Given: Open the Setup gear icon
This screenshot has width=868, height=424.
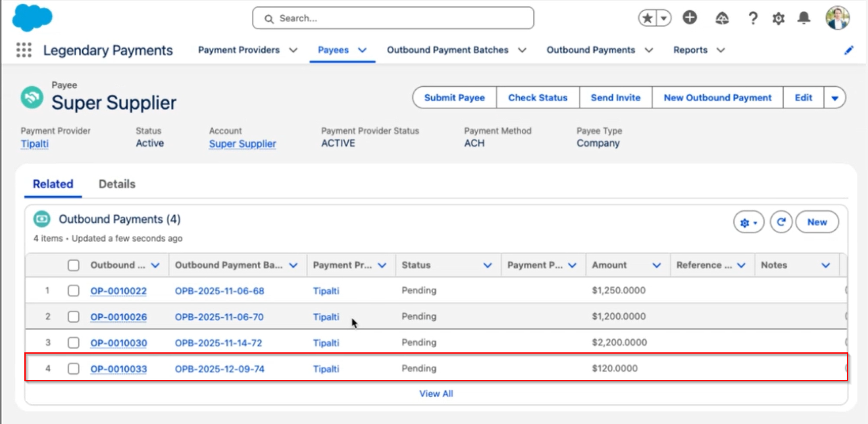Looking at the screenshot, I should 779,18.
